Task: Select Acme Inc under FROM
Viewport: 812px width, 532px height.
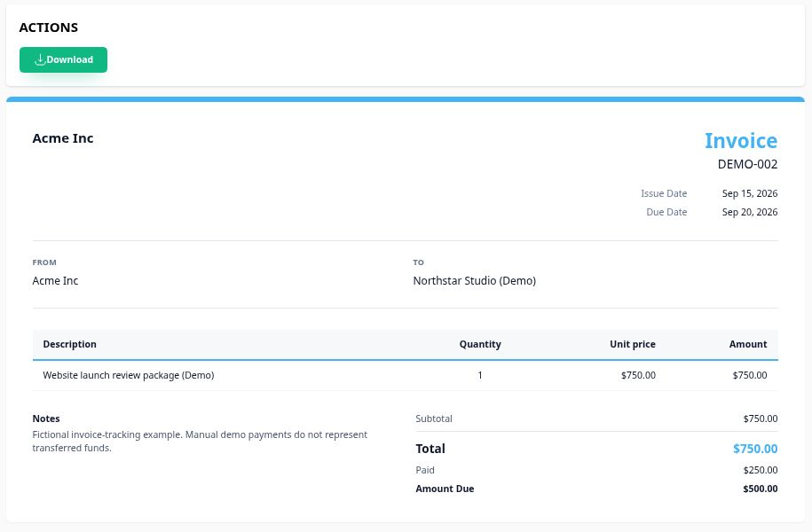Action: [55, 280]
